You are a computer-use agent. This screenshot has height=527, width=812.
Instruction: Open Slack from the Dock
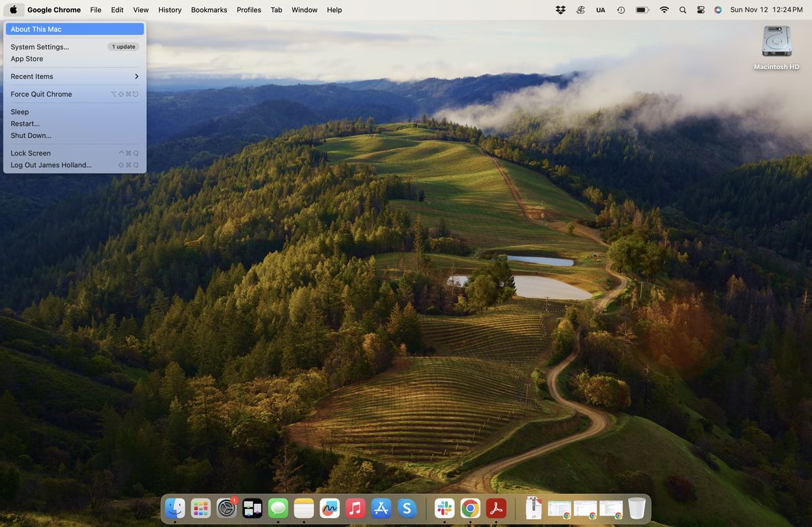[445, 508]
